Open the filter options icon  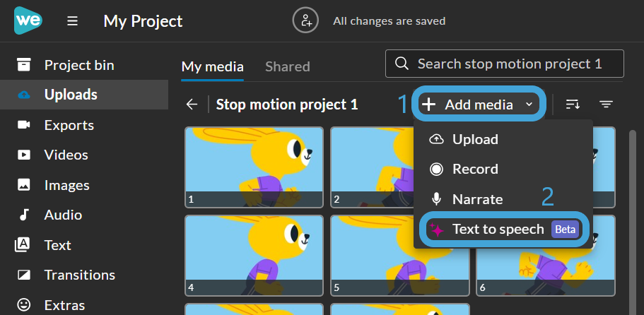[x=606, y=105]
